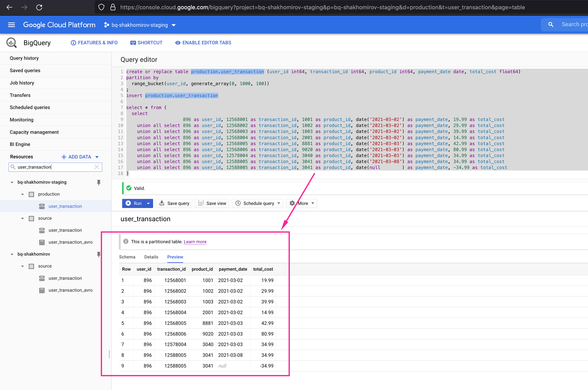The image size is (588, 390).
Task: Click the user_transaction_avro table icon under source
Action: tap(42, 242)
